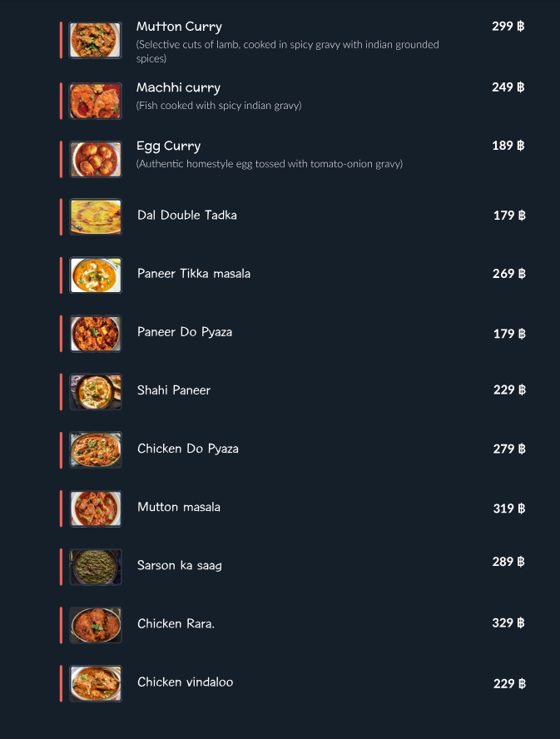The width and height of the screenshot is (560, 739).
Task: Click the 329 ฿ Chicken Rara price
Action: [x=508, y=622]
